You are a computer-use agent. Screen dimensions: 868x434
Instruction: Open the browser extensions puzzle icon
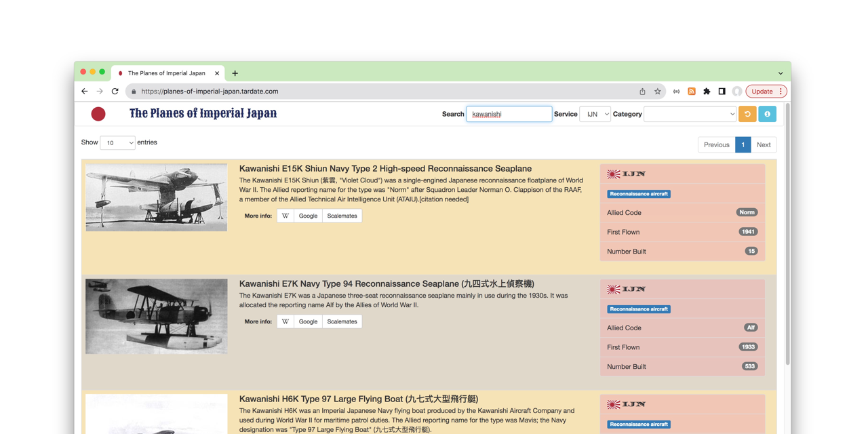[x=706, y=91]
